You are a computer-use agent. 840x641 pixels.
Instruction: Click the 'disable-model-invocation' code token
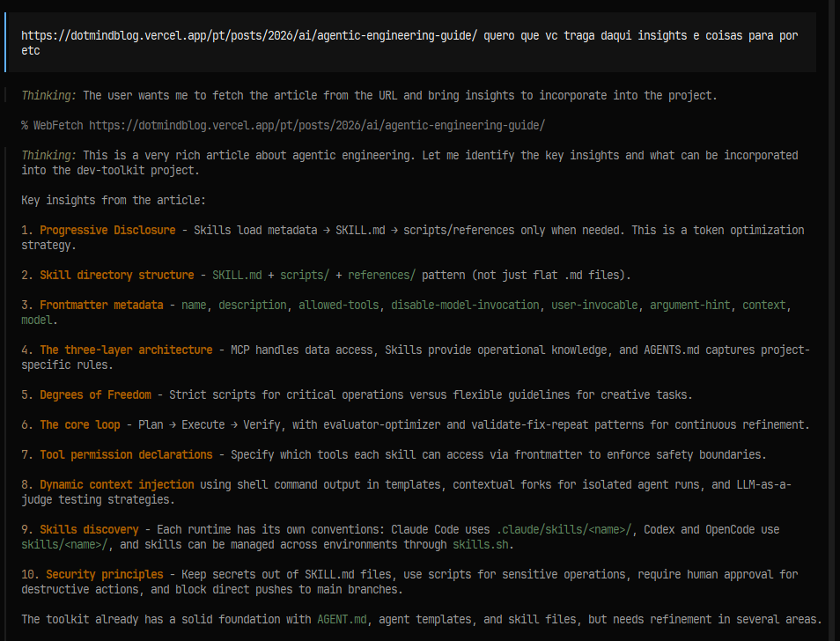465,306
